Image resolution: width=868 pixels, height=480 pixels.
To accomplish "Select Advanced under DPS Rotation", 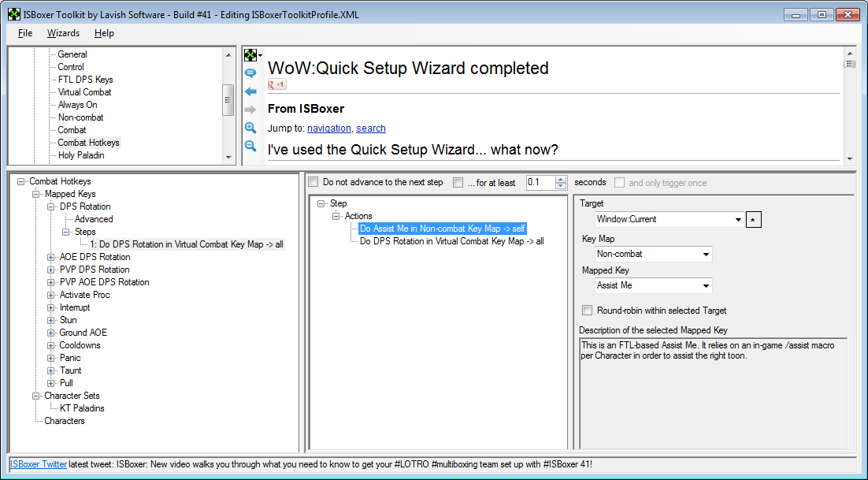I will pos(94,219).
